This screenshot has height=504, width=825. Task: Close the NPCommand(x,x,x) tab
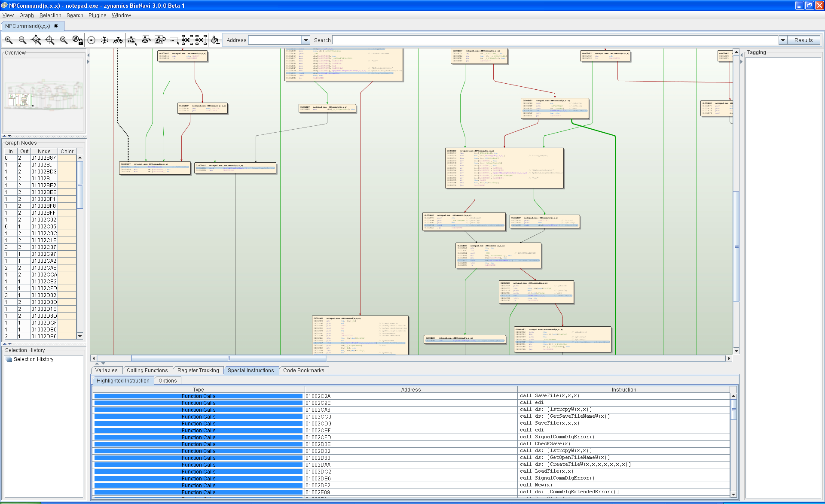click(56, 26)
